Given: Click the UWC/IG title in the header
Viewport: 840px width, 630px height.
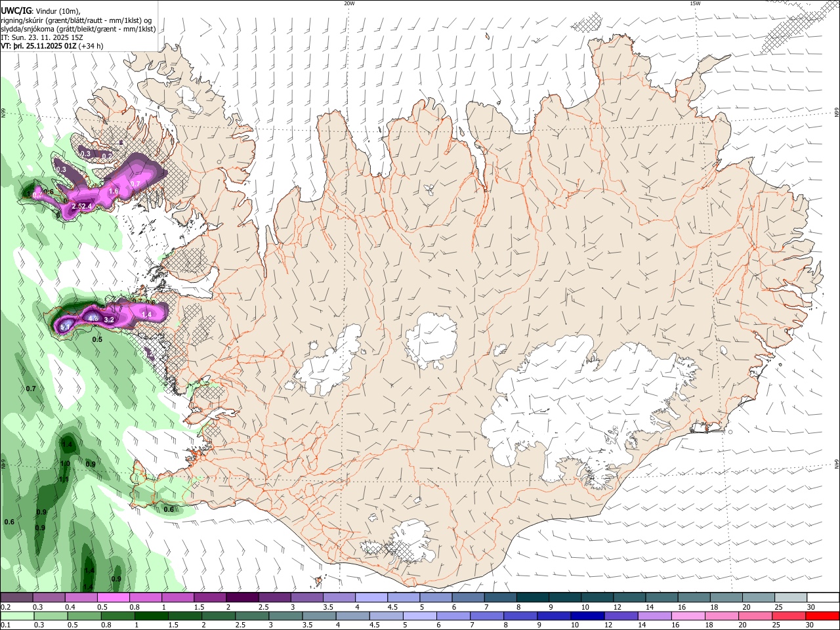Looking at the screenshot, I should [x=16, y=10].
